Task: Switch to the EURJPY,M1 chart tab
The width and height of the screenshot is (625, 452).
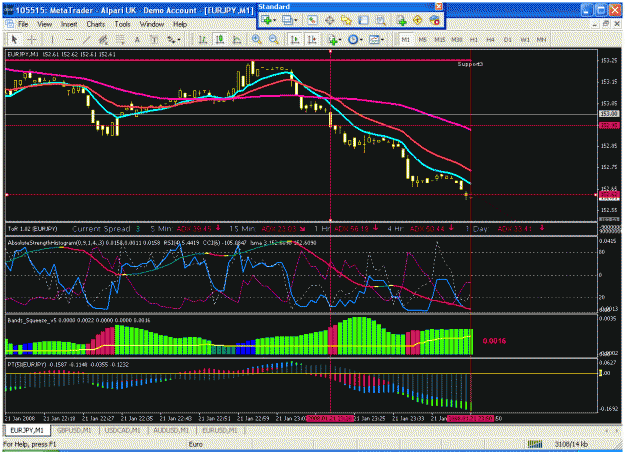Action: 27,430
